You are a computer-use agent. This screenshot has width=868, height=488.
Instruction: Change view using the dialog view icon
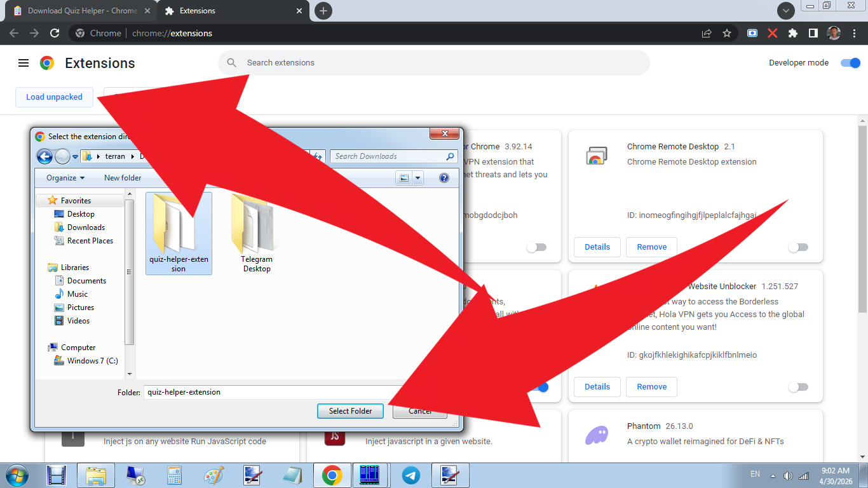pos(403,178)
